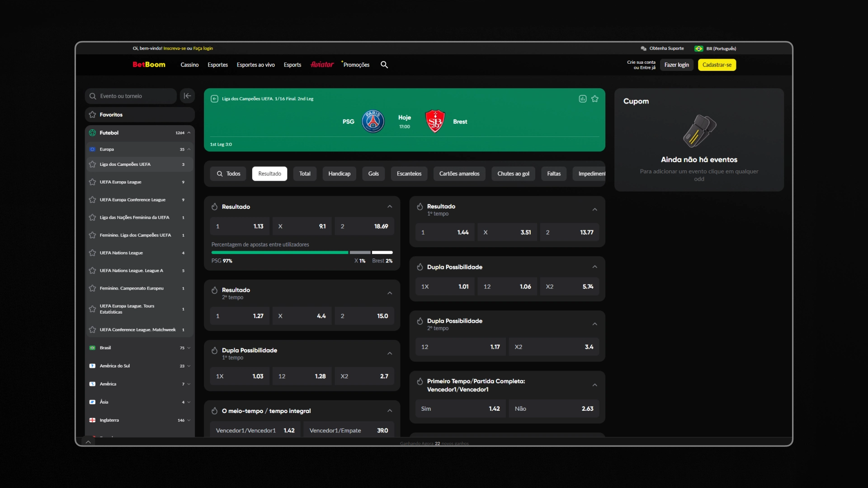Image resolution: width=868 pixels, height=488 pixels.
Task: Switch to the Escanteios tab
Action: pos(409,174)
